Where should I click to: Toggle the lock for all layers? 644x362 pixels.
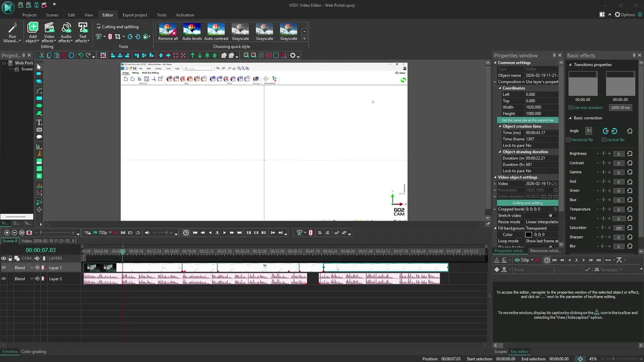10,258
